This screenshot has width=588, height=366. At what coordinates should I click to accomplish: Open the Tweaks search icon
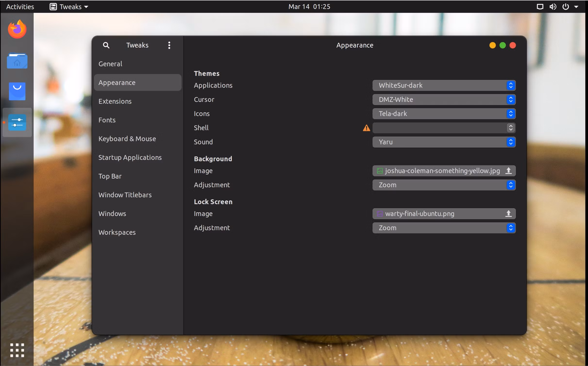click(x=106, y=45)
